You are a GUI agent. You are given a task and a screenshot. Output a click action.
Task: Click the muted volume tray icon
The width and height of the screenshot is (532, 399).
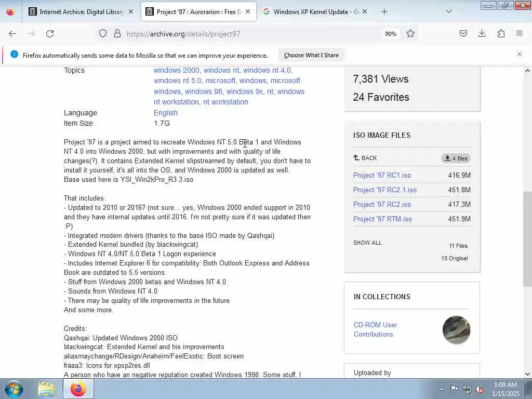[x=480, y=389]
